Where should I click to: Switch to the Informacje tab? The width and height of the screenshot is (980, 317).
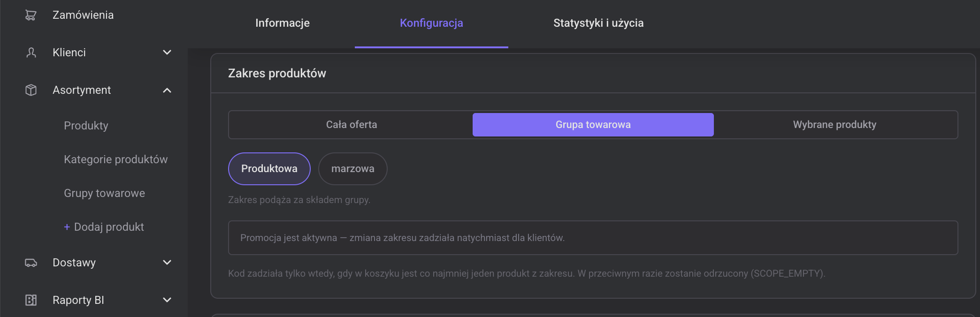[283, 23]
